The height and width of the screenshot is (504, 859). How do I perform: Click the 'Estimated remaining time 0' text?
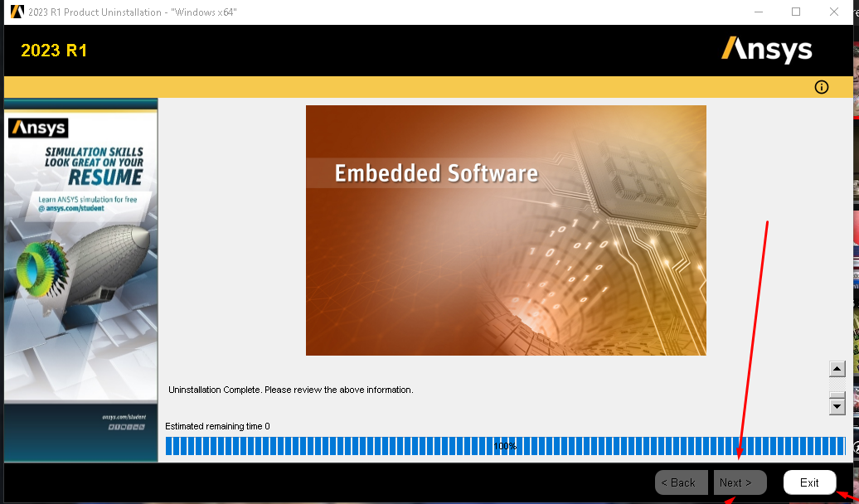217,426
